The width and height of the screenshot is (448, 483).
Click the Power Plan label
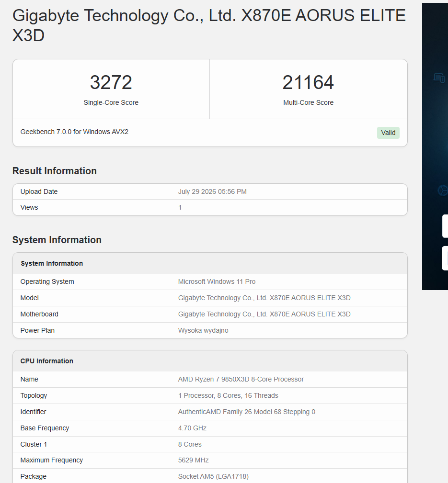tap(37, 330)
